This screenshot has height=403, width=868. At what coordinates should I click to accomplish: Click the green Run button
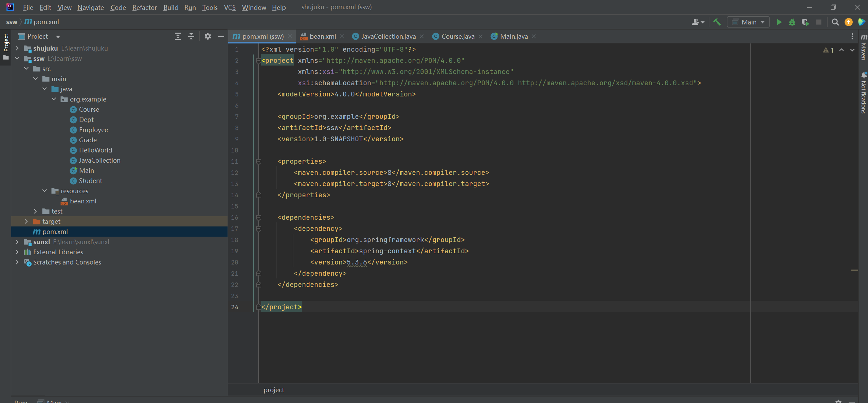point(779,22)
